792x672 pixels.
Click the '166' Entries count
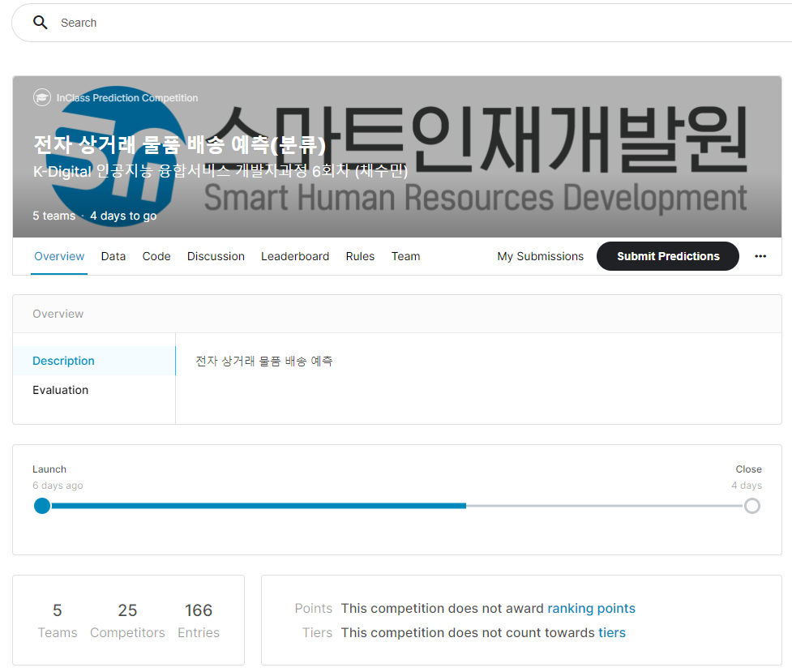pos(199,610)
